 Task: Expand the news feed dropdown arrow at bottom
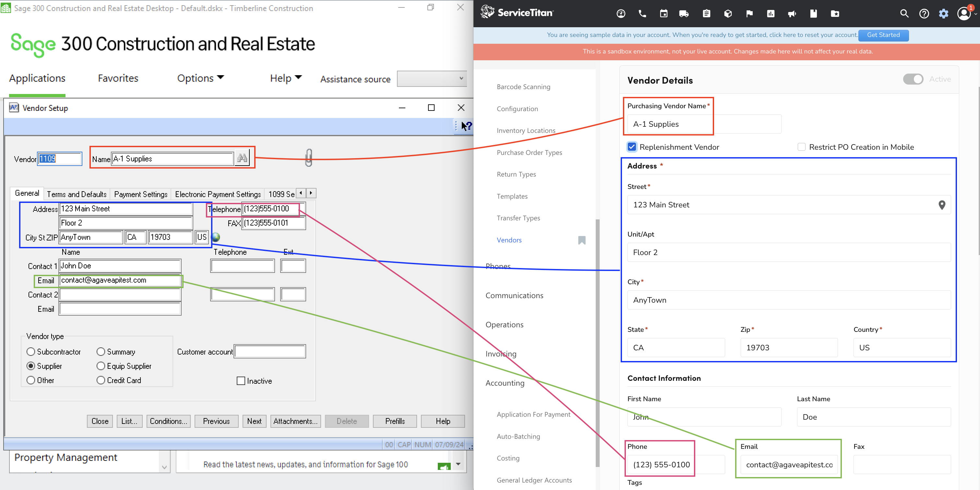coord(458,464)
